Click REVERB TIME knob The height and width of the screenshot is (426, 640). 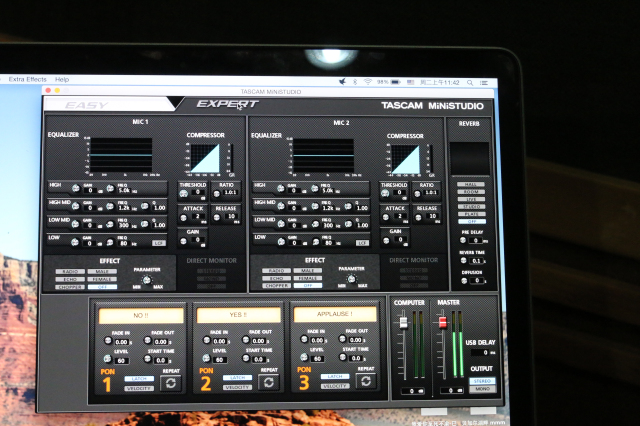click(463, 260)
